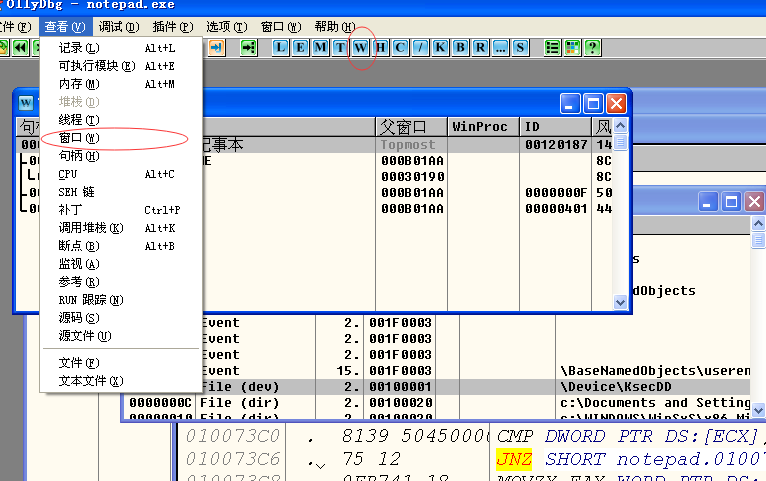766x481 pixels.
Task: Show Run trace with the ellipsis toolbar icon
Action: 500,47
